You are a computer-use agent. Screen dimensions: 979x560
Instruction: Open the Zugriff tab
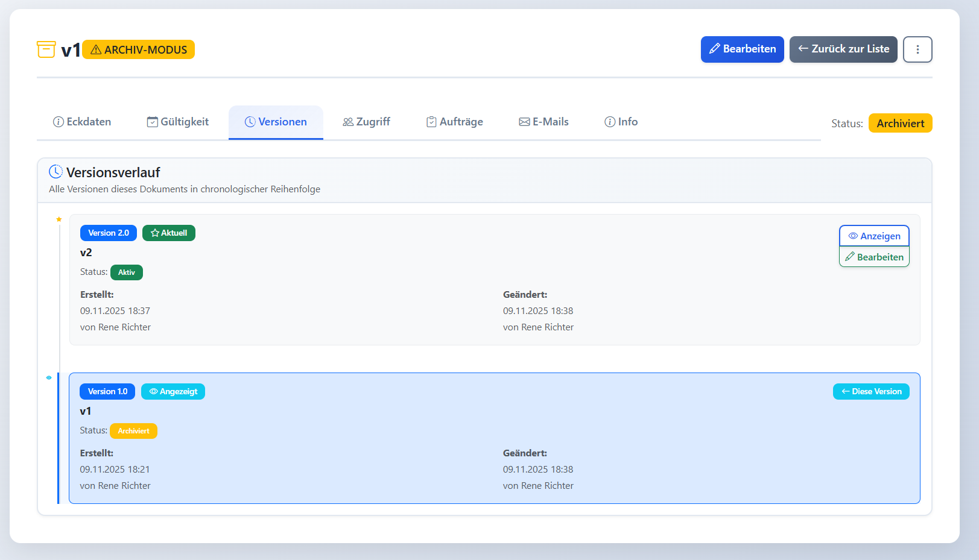click(x=366, y=122)
